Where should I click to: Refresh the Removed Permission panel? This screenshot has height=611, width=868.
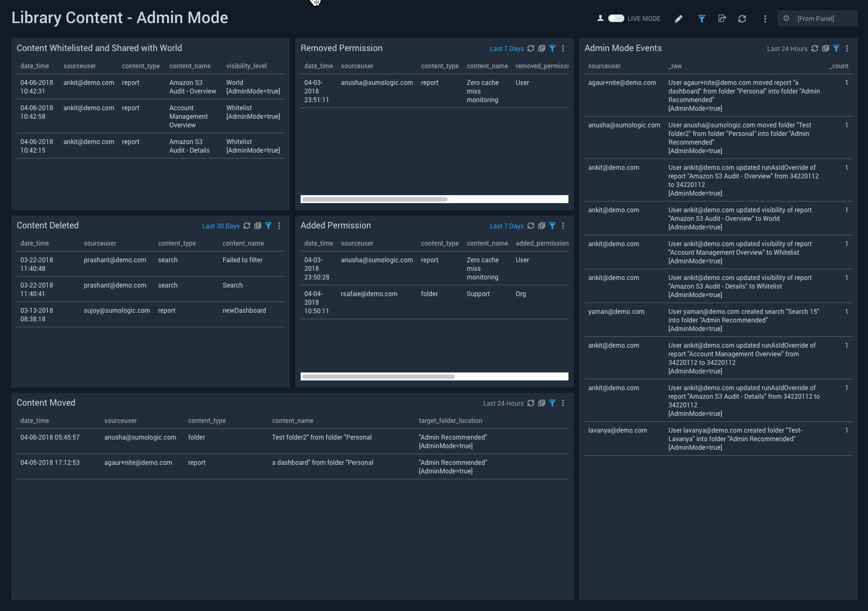pos(531,48)
